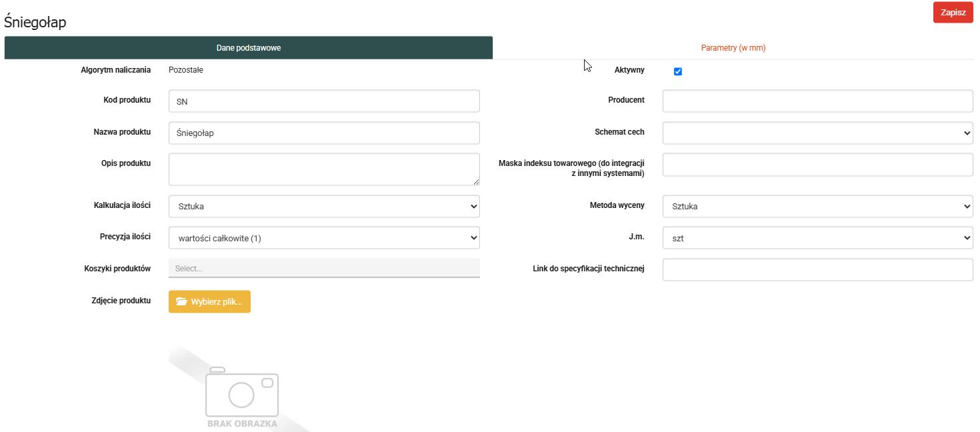This screenshot has height=432, width=980.
Task: Click the Brak obrazka placeholder camera image
Action: 241,393
